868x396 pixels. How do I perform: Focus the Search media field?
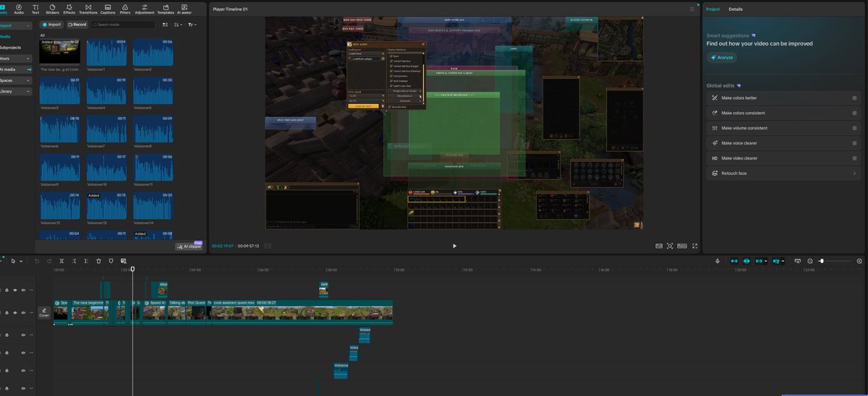point(122,25)
